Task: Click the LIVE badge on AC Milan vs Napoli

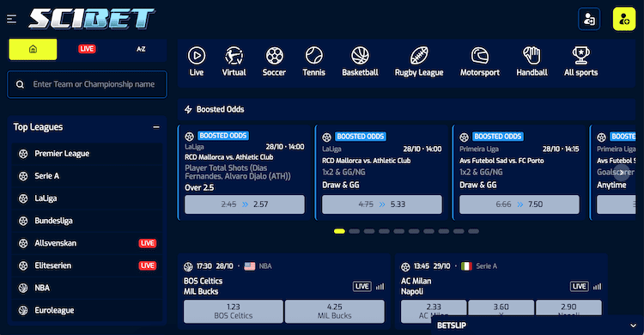Action: [579, 287]
